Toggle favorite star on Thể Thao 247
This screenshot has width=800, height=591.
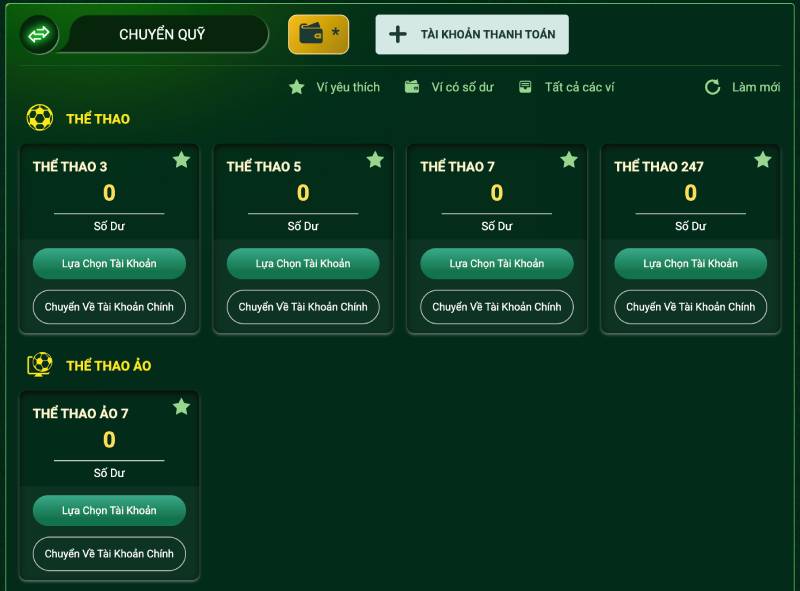(x=763, y=160)
